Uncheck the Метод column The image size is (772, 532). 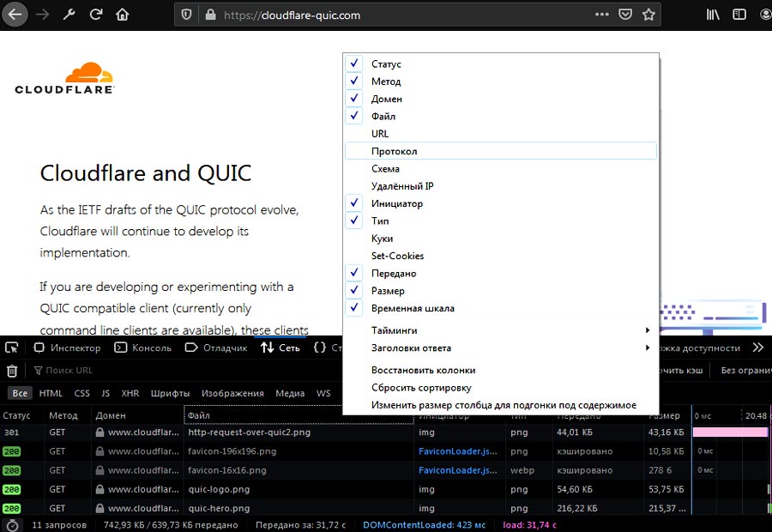tap(501, 82)
